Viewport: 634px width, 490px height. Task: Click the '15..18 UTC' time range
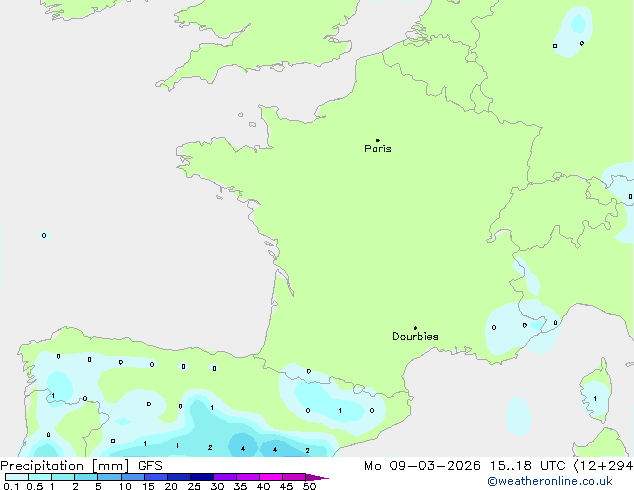[527, 466]
